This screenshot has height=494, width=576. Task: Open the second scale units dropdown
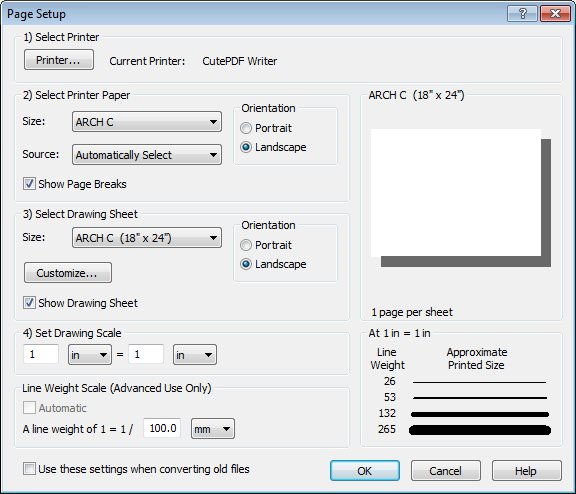point(195,354)
